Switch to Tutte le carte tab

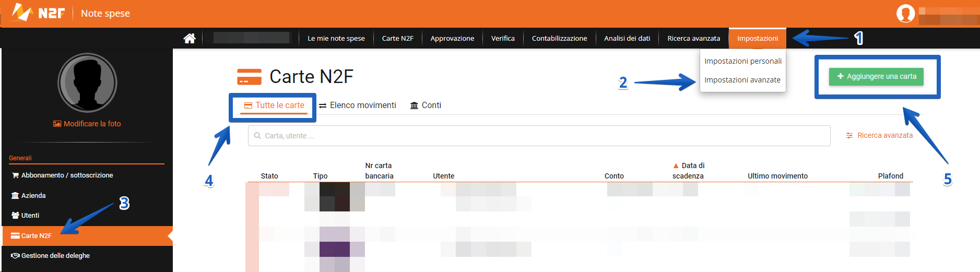coord(275,105)
